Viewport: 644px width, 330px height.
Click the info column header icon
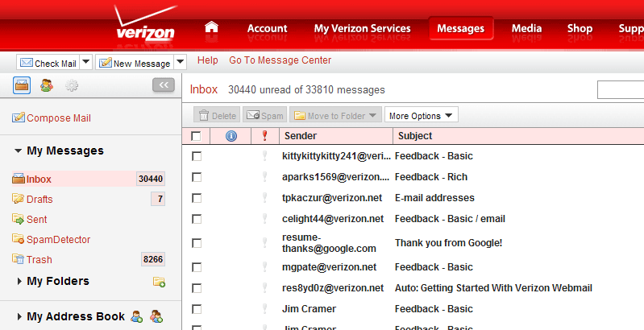[231, 136]
